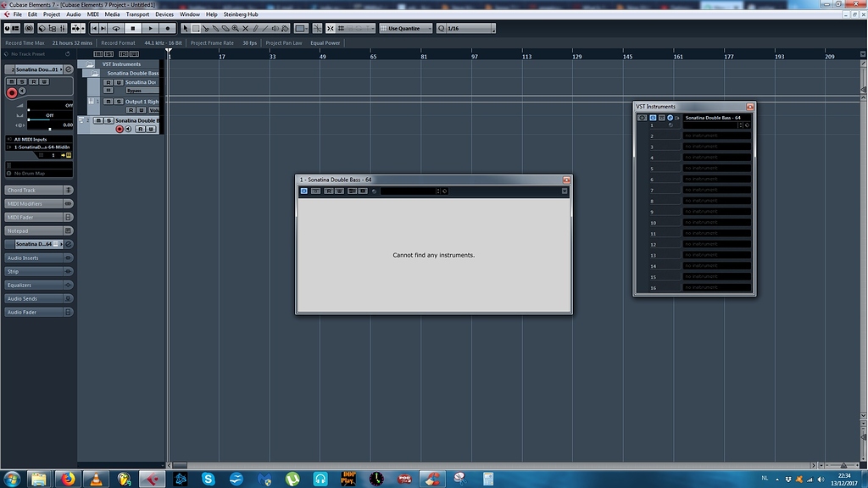
Task: Click the MIDI Fader inspector section
Action: [39, 217]
